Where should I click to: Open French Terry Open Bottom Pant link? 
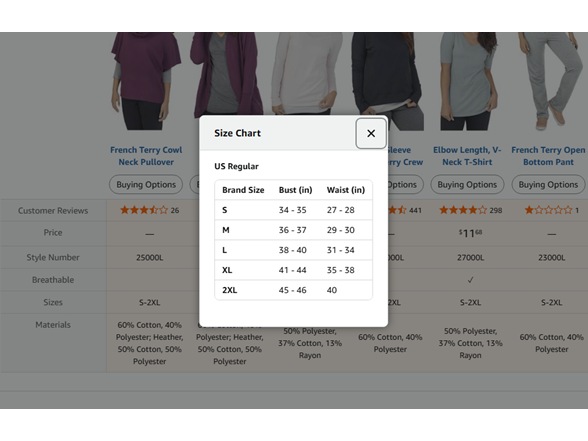coord(548,156)
